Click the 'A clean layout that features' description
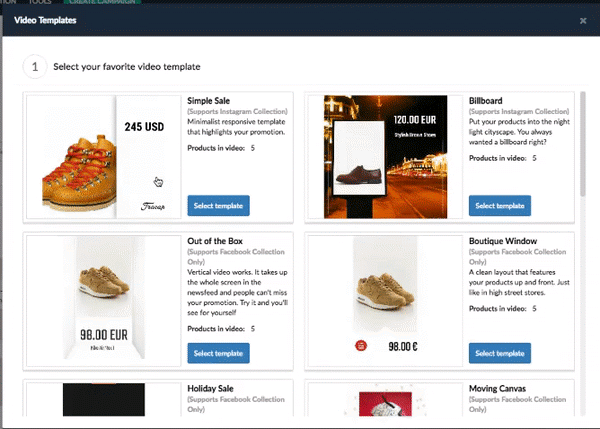Viewport: 600px width, 429px height. coord(519,282)
